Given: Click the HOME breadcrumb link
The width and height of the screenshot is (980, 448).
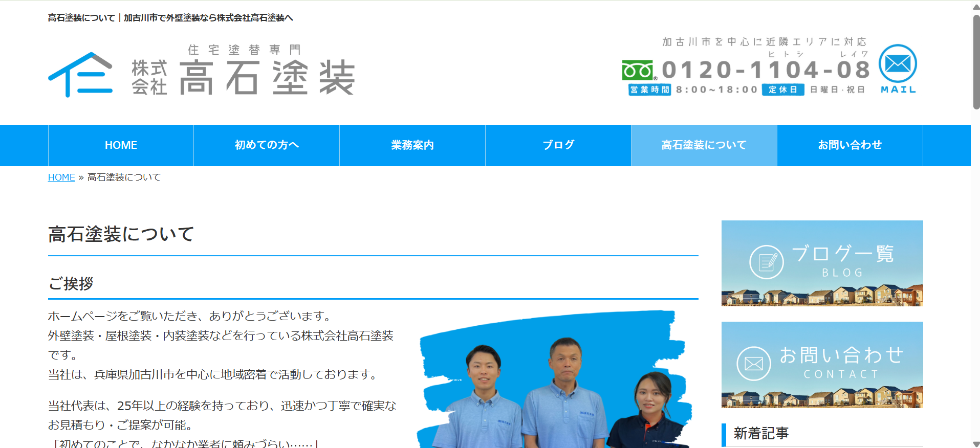Looking at the screenshot, I should (61, 177).
